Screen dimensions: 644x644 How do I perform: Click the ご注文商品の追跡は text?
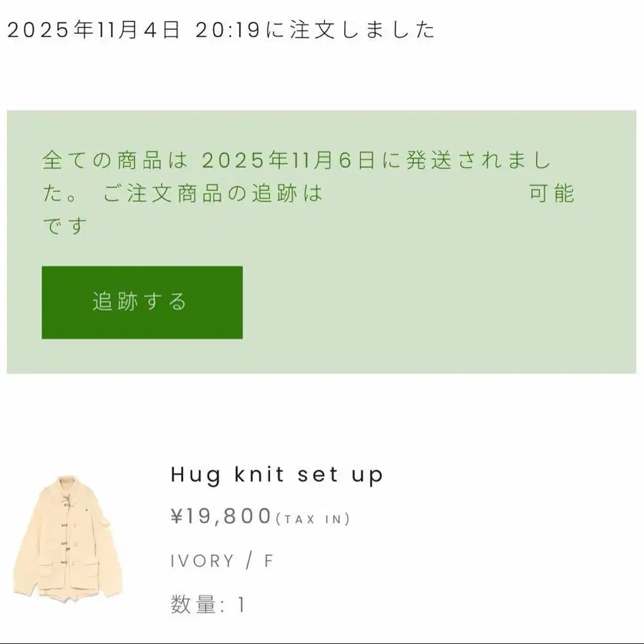click(x=213, y=193)
